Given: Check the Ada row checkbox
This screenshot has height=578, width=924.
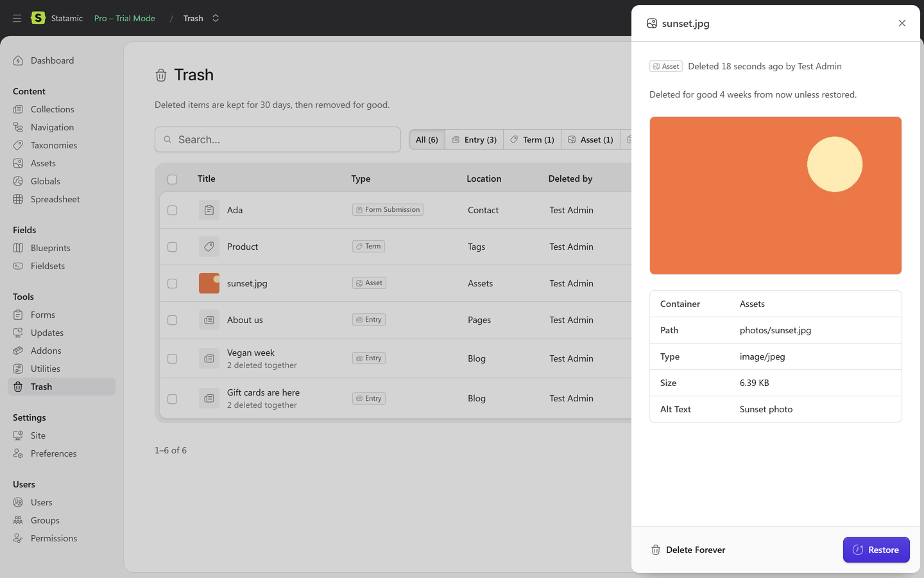Looking at the screenshot, I should click(172, 210).
